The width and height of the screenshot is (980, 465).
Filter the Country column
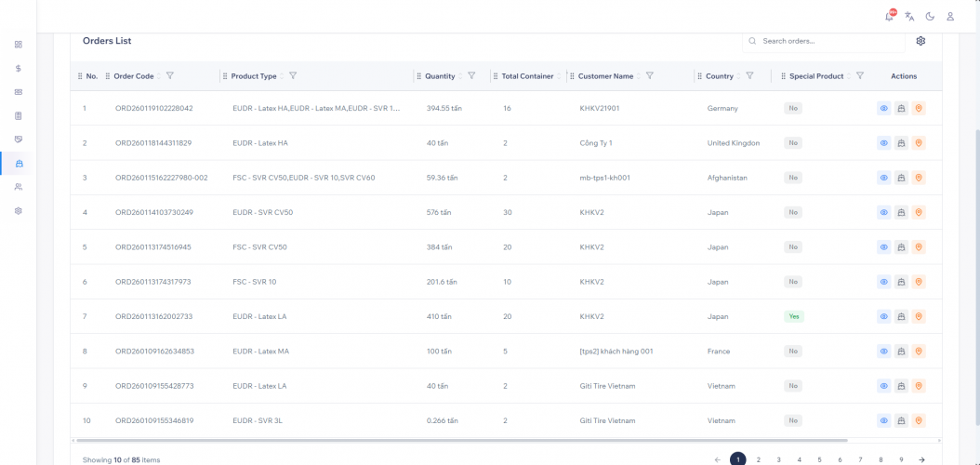point(749,75)
